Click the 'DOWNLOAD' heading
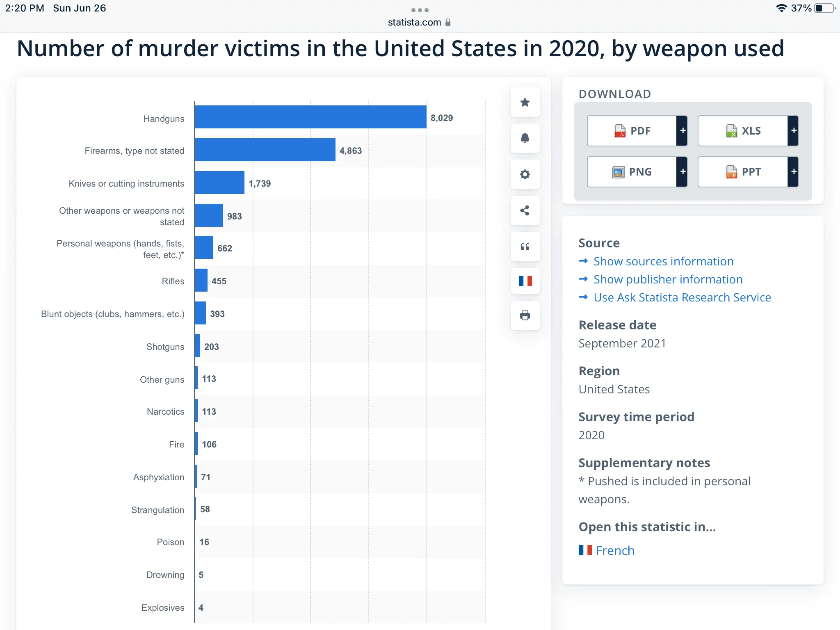Image resolution: width=840 pixels, height=630 pixels. 615,94
